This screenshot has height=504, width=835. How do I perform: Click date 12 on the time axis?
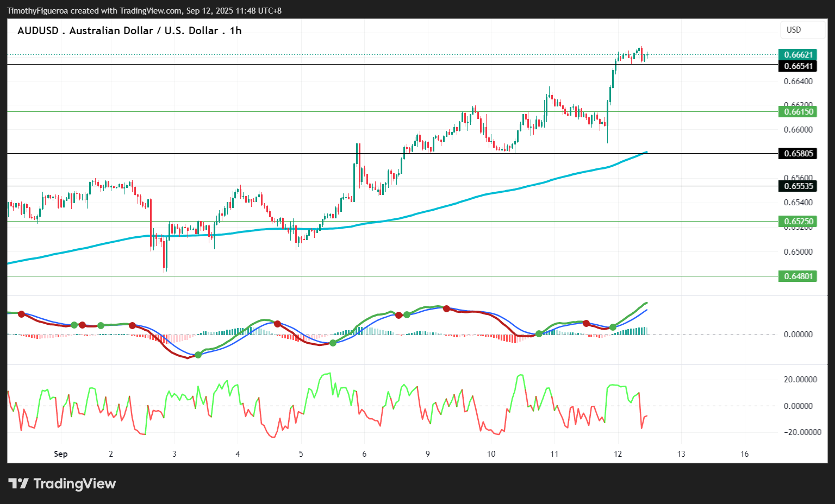(x=618, y=454)
